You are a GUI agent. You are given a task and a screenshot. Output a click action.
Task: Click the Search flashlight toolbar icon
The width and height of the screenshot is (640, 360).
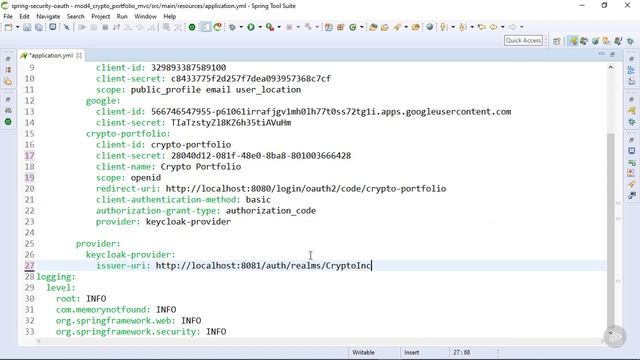coord(397,27)
